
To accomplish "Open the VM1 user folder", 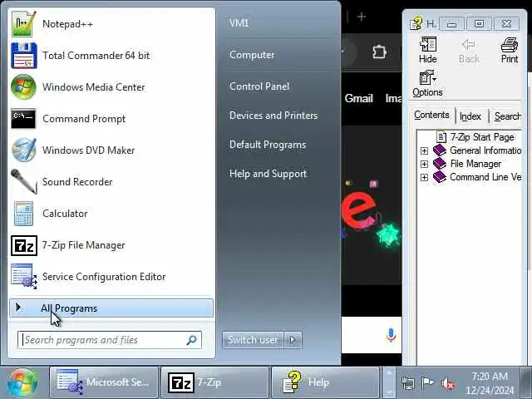I will (x=239, y=23).
